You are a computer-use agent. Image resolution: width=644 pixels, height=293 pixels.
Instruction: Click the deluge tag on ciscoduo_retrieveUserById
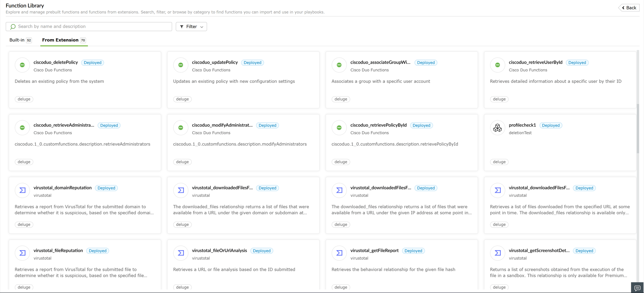[x=499, y=99]
